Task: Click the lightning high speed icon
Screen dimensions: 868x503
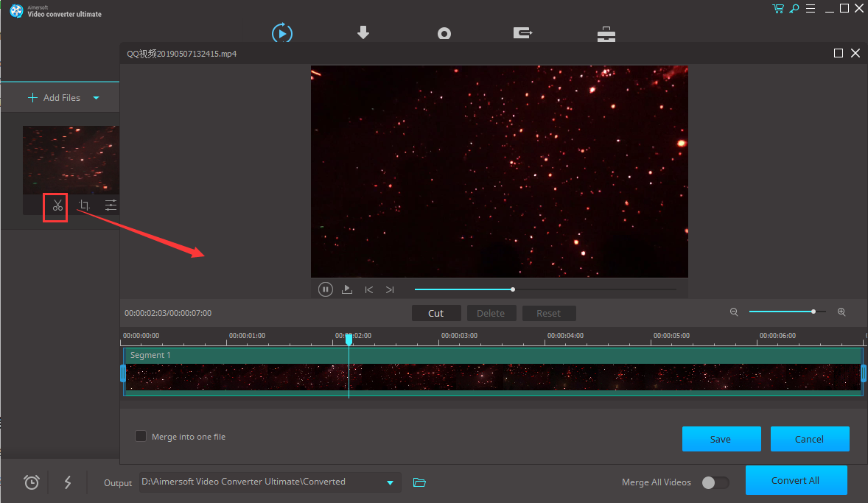Action: pos(68,482)
